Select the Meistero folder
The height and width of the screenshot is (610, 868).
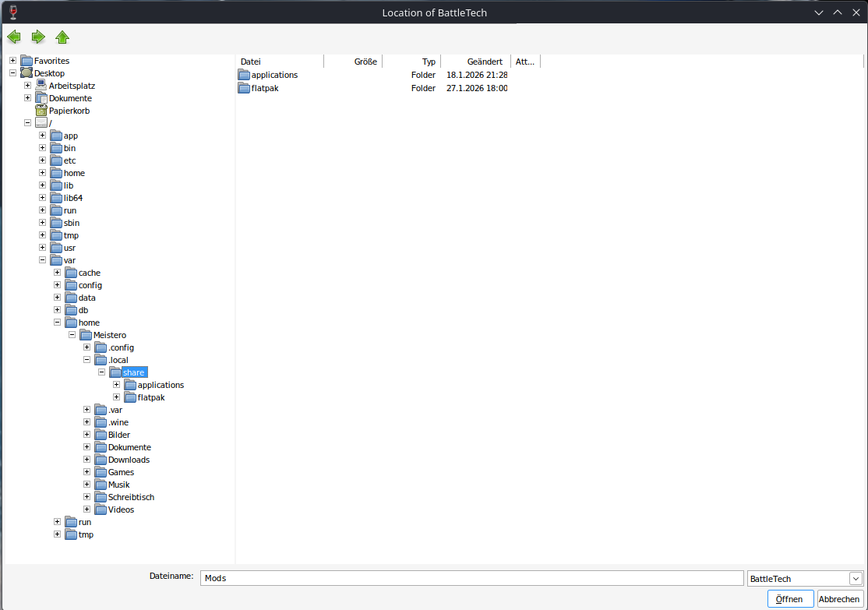(110, 335)
